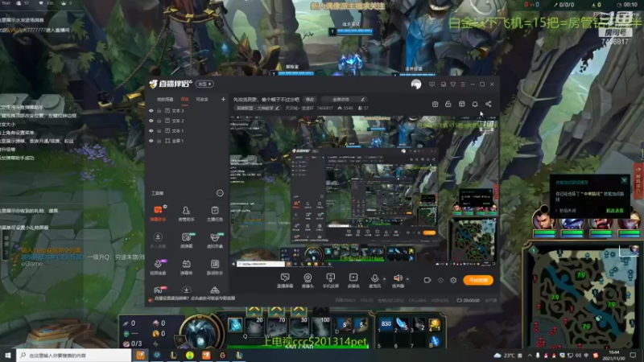The image size is (644, 362).
Task: Hide the 文本 2 layer
Action: [151, 121]
